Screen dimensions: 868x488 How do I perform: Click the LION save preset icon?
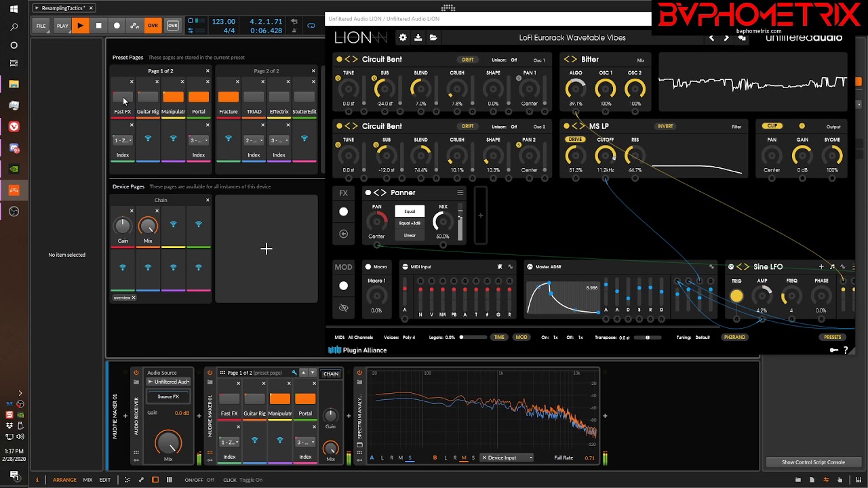418,38
